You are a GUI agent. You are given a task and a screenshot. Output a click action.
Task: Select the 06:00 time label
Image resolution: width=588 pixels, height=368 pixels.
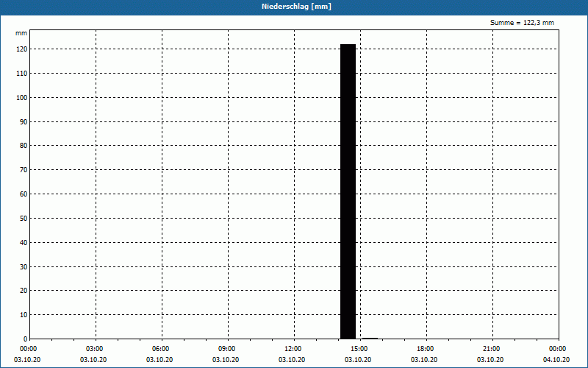(x=160, y=349)
